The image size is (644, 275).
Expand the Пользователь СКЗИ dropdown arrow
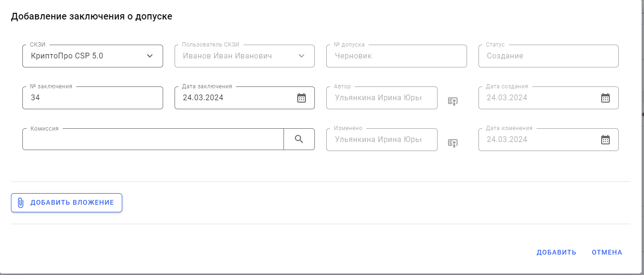coord(302,56)
